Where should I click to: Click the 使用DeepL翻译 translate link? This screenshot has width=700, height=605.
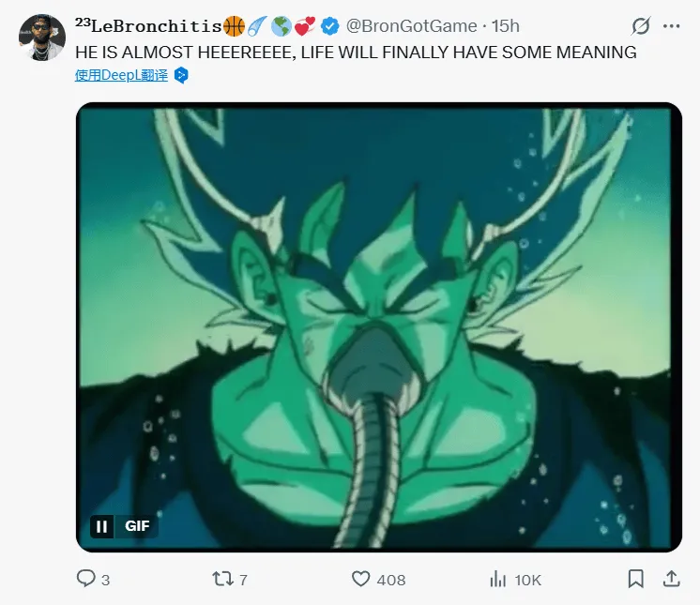(x=121, y=75)
